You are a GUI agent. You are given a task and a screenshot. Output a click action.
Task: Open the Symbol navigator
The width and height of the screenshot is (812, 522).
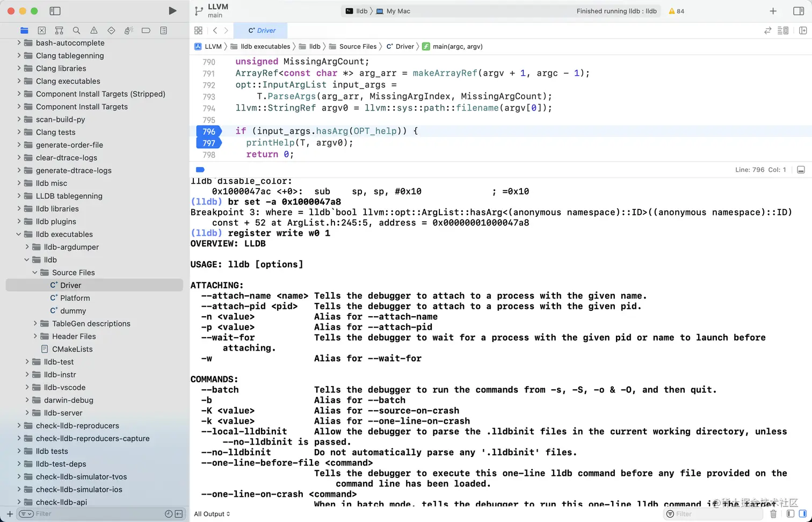59,31
